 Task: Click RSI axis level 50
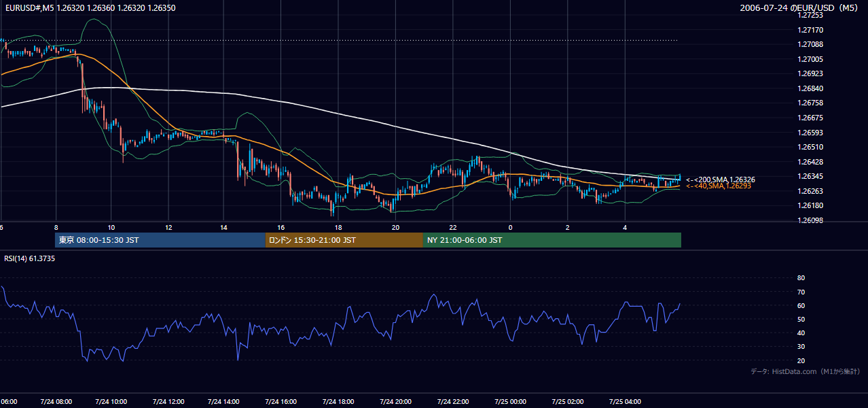pyautogui.click(x=801, y=319)
